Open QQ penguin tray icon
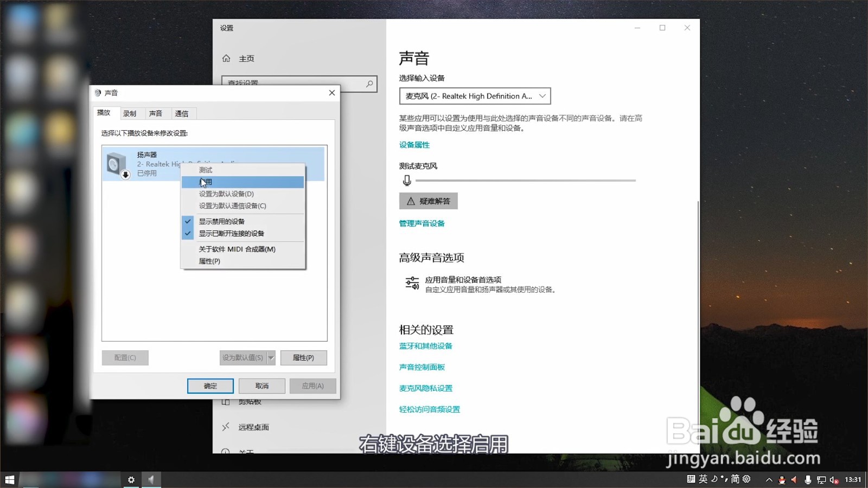Image resolution: width=868 pixels, height=488 pixels. [x=782, y=480]
